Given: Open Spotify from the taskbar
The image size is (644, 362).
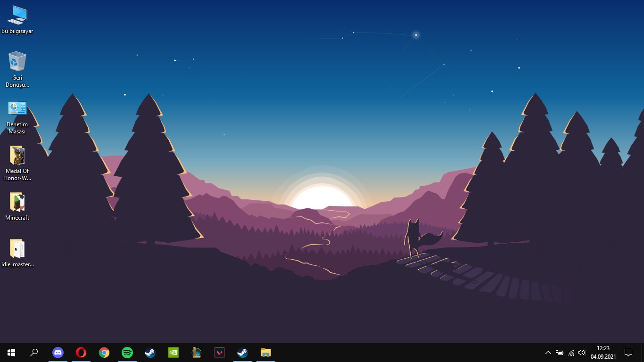Looking at the screenshot, I should [x=127, y=353].
